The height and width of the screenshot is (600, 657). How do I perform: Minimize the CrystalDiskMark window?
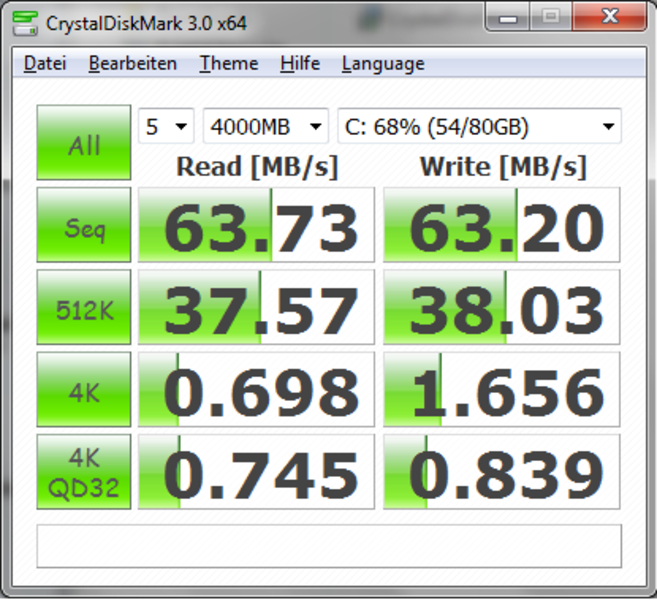[x=508, y=18]
